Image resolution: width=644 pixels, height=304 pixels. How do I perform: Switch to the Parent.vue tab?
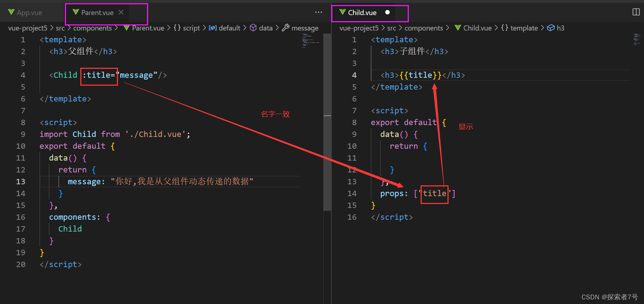tap(97, 13)
